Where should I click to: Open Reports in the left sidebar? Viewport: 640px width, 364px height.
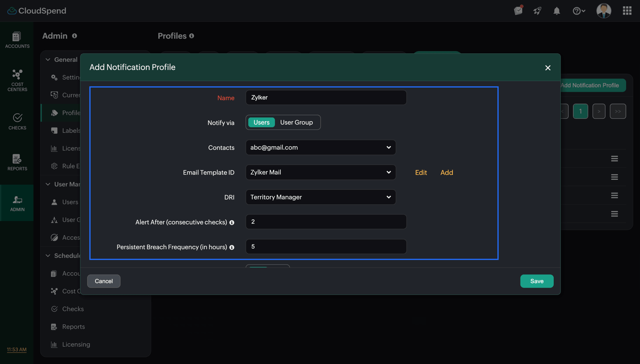coord(17,162)
